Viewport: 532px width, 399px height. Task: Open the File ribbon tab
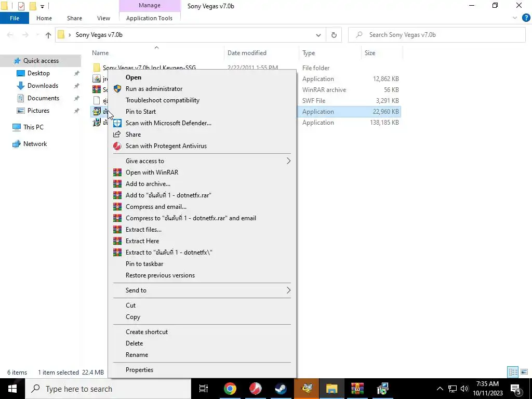point(15,18)
